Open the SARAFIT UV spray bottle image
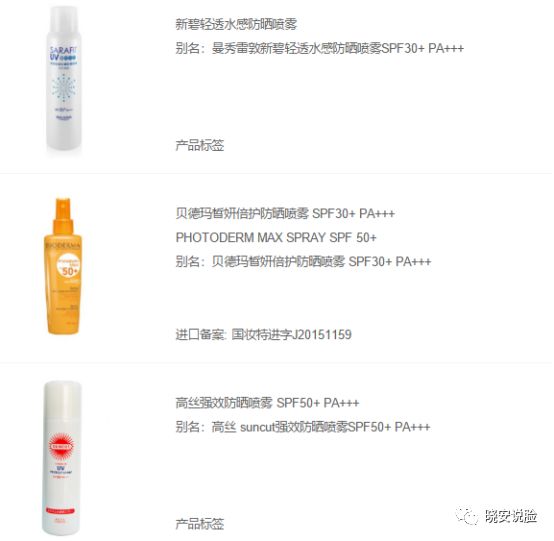The width and height of the screenshot is (554, 541). point(64,78)
